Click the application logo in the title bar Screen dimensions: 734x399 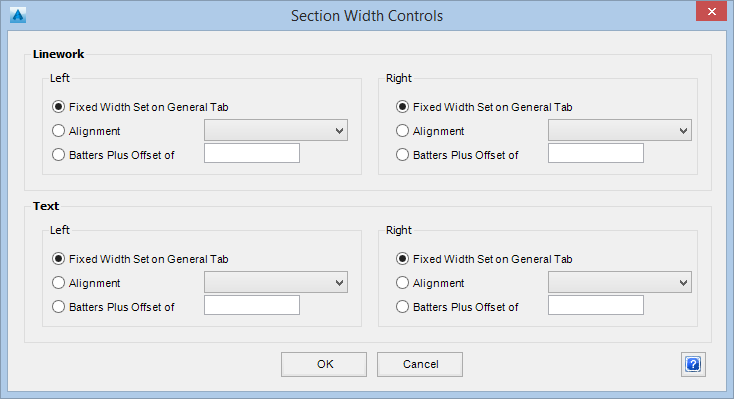tap(18, 15)
